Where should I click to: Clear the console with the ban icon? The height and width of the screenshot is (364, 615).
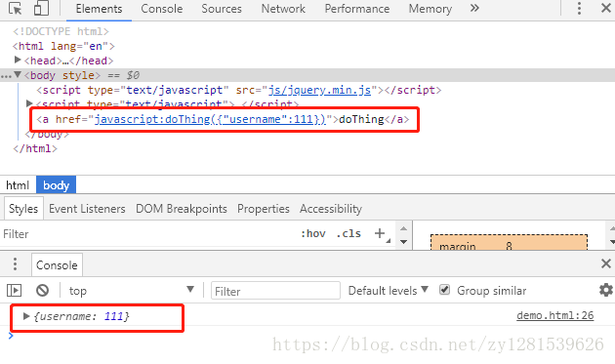pos(42,290)
